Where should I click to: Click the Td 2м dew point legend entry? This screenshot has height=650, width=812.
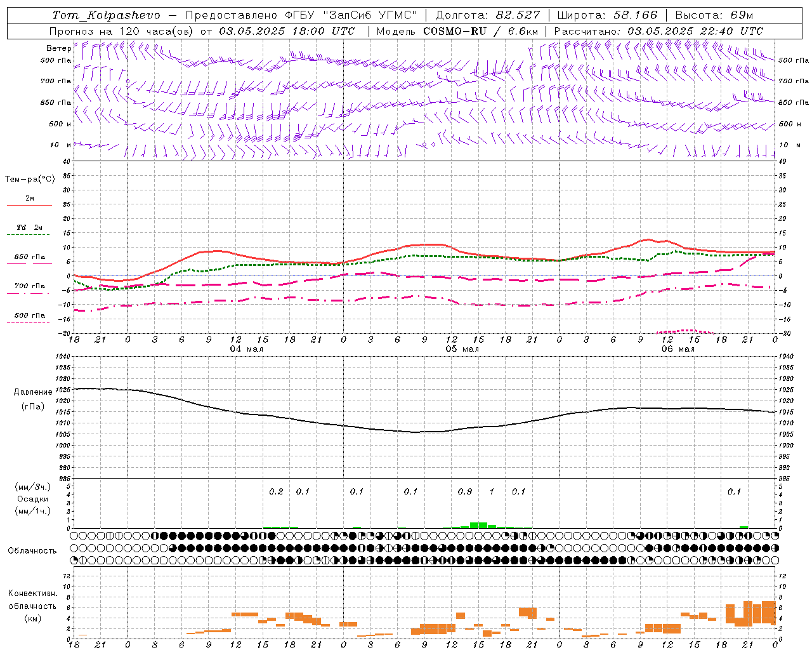30,227
